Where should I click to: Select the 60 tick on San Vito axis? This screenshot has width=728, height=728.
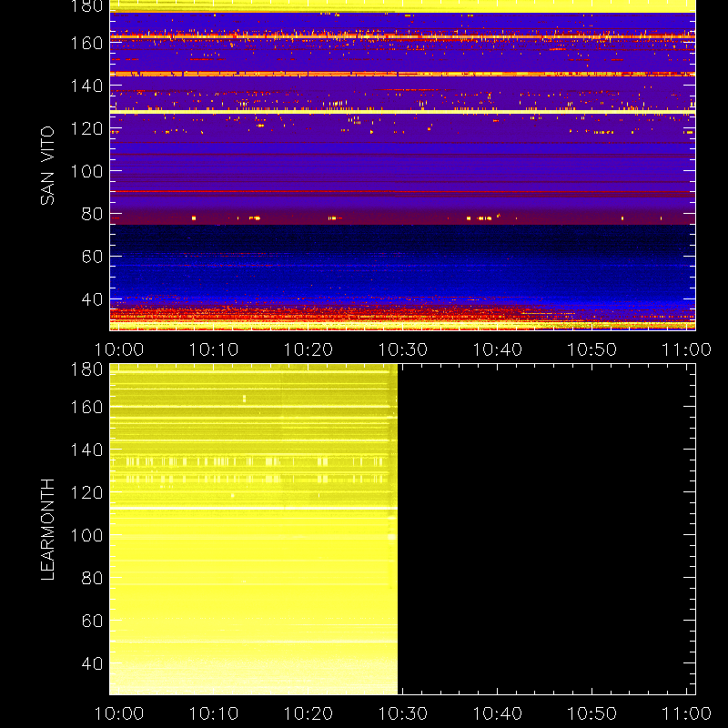tap(92, 257)
